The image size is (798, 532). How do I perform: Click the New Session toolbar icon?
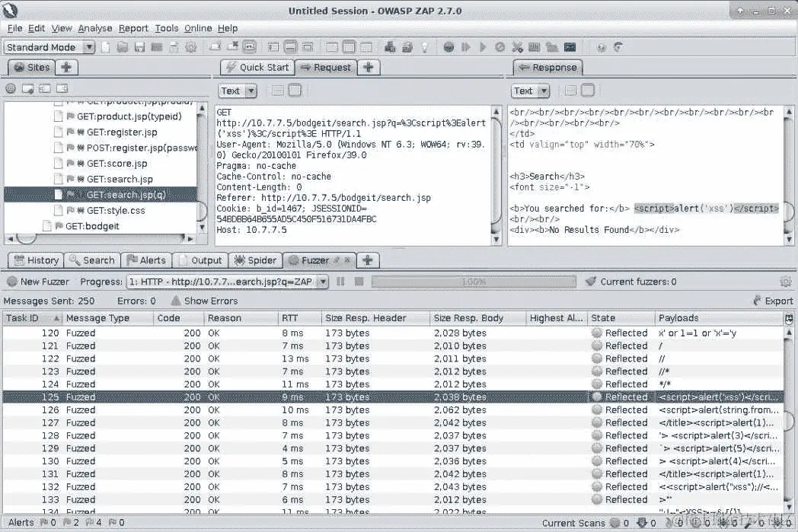point(105,47)
